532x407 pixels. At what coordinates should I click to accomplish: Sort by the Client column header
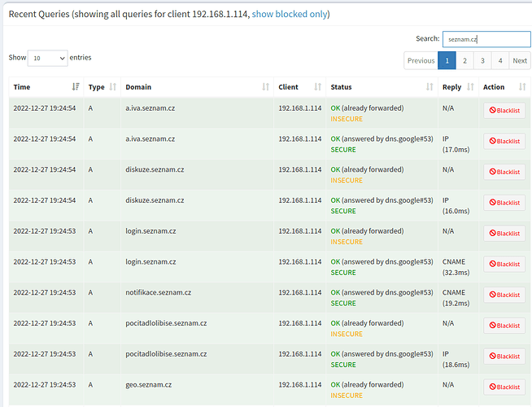click(x=297, y=87)
